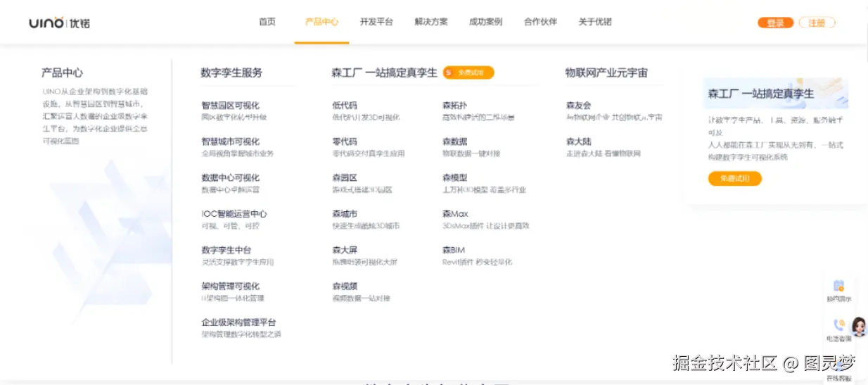Open the 首页 nav item

(x=267, y=22)
